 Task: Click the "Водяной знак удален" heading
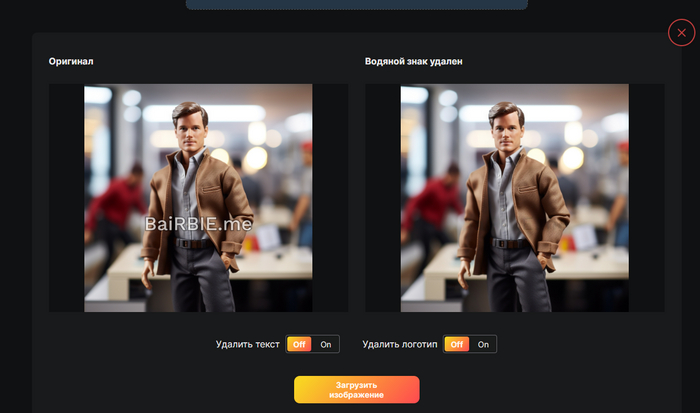(x=414, y=62)
